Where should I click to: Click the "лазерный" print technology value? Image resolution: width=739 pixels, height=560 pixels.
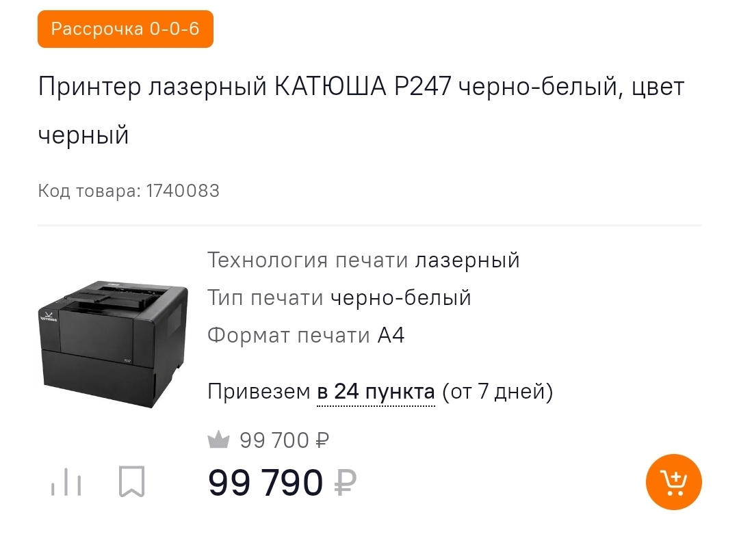point(467,261)
